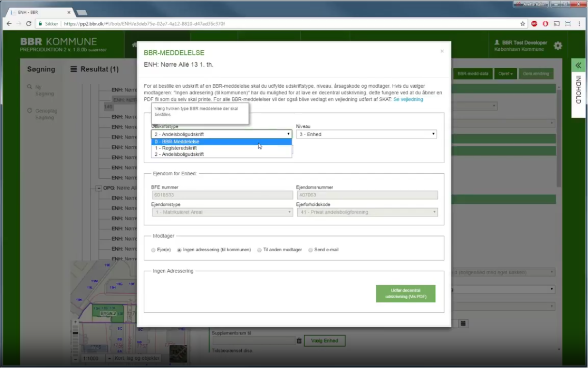
Task: Open the Niveau dropdown showing 3 - Enhed
Action: point(367,134)
